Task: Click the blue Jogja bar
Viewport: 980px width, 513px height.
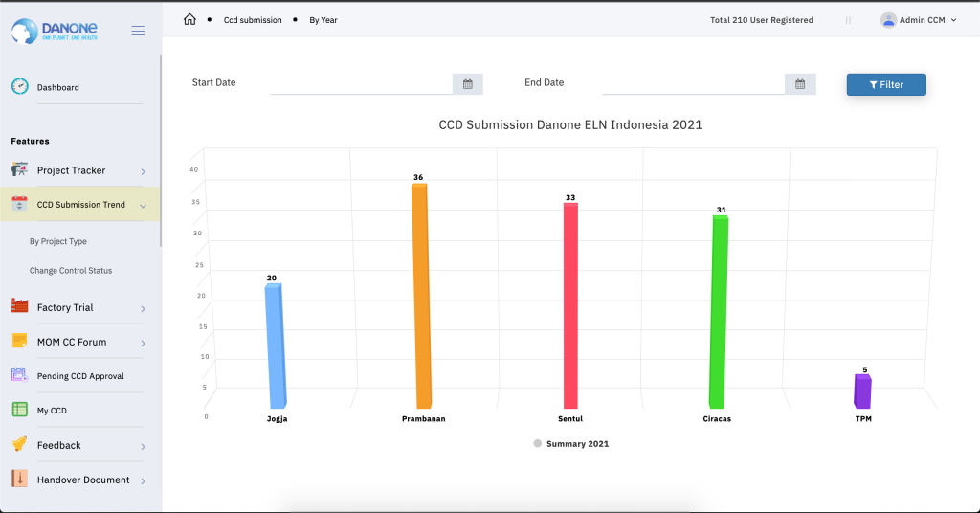Action: (275, 346)
